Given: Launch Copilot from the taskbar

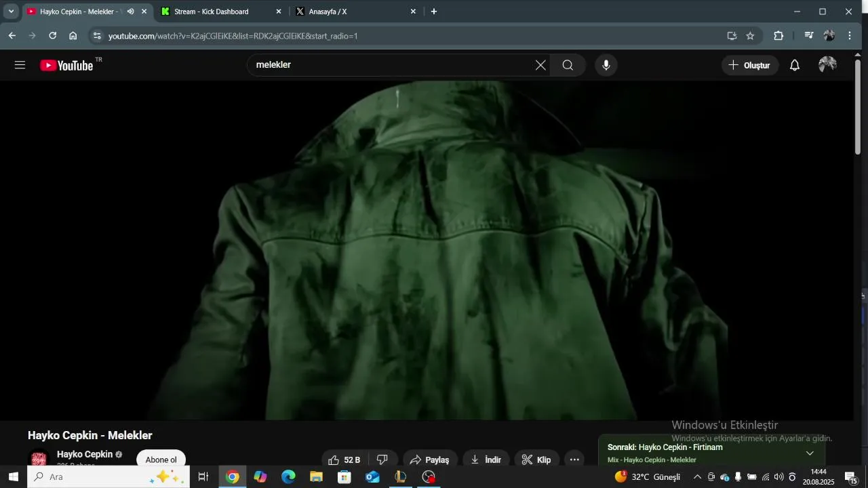Looking at the screenshot, I should click(x=260, y=477).
